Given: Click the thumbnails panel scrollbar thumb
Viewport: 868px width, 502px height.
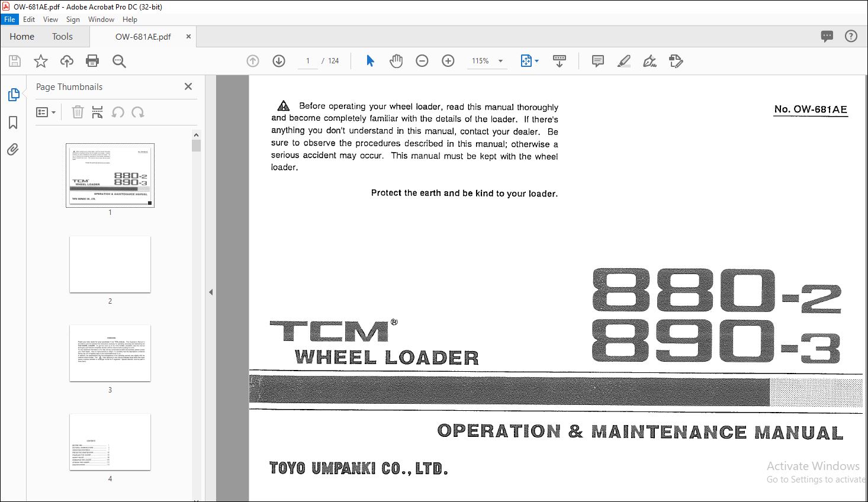Looking at the screenshot, I should 197,146.
